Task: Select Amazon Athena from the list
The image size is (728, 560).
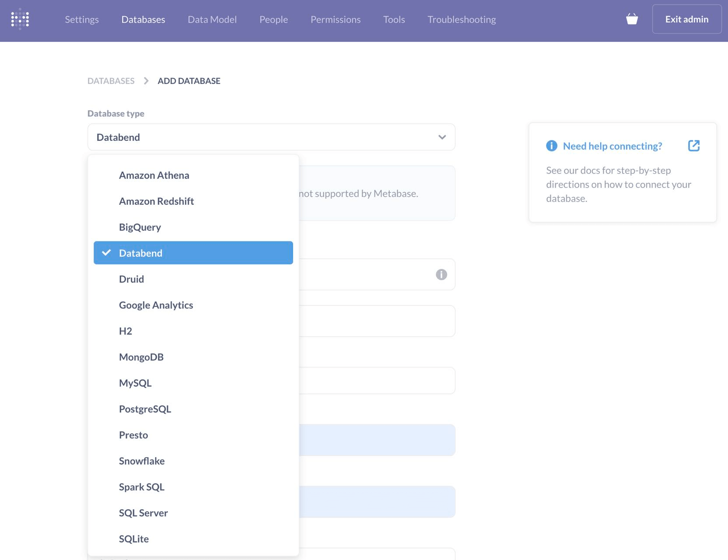Action: pos(193,175)
